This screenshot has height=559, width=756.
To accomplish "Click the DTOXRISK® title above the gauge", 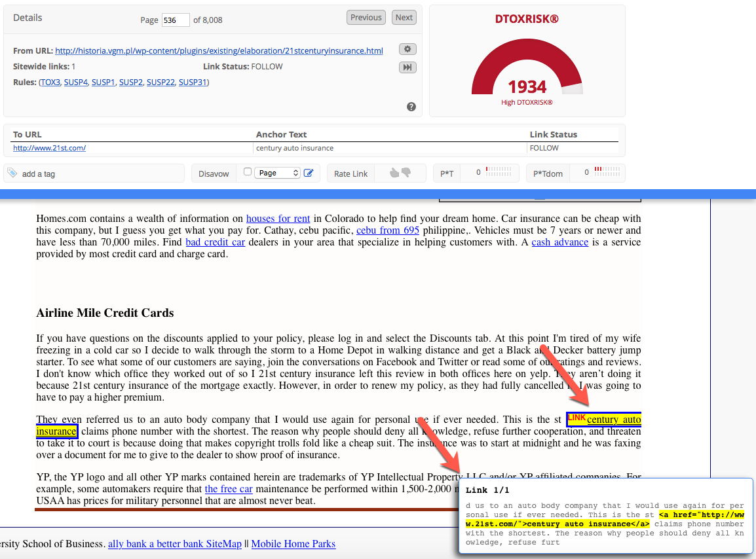I will tap(527, 19).
